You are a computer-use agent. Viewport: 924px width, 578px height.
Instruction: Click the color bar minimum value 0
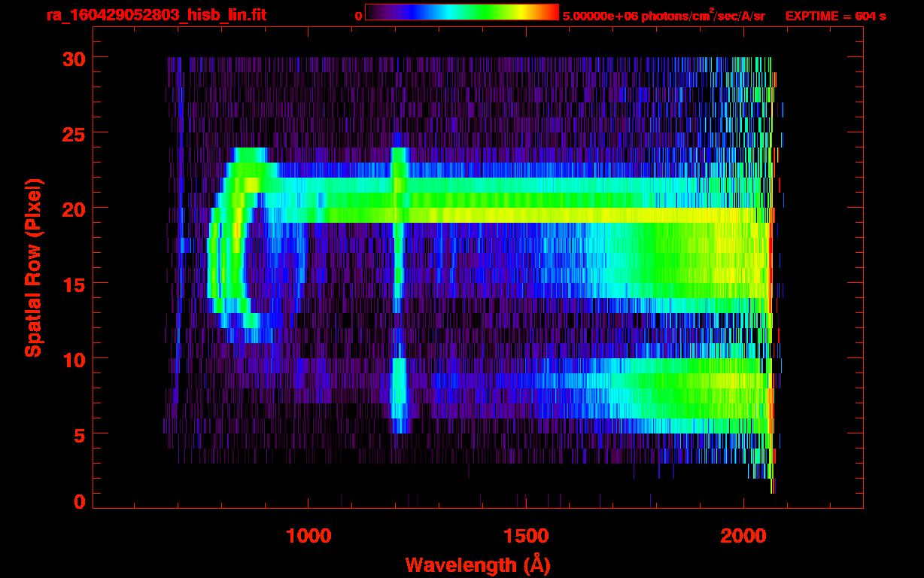tap(359, 16)
